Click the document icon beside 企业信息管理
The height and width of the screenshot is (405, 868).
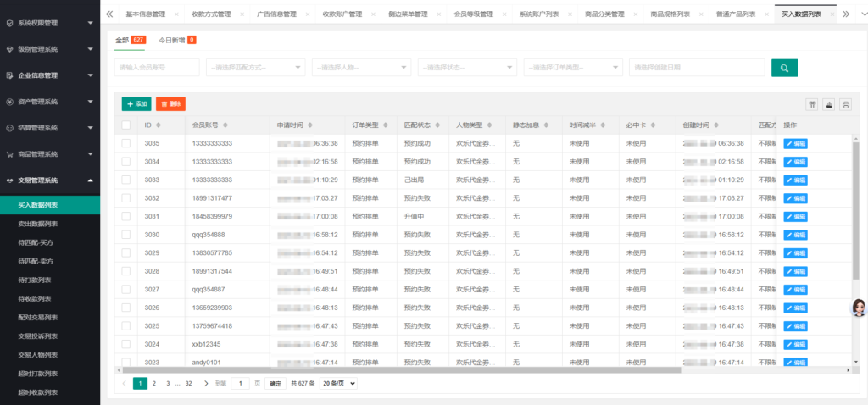tap(9, 75)
